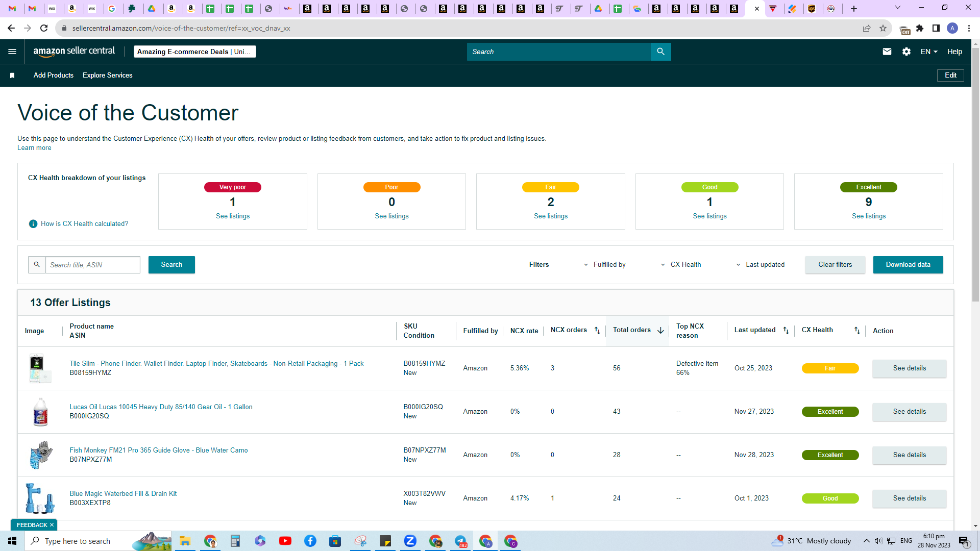This screenshot has width=980, height=551.
Task: Open the Chrome three-dot menu
Action: click(969, 28)
